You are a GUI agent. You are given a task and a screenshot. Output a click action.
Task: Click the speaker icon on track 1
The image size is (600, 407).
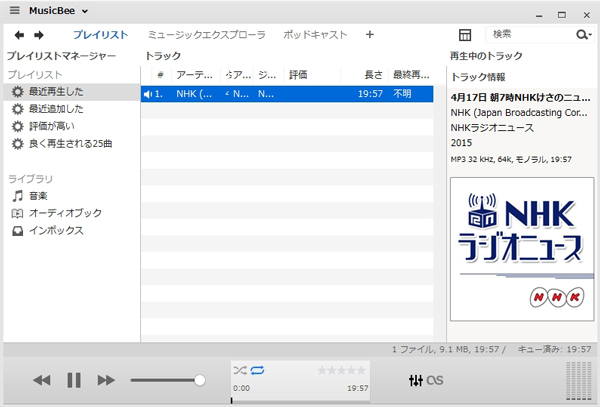pyautogui.click(x=148, y=94)
